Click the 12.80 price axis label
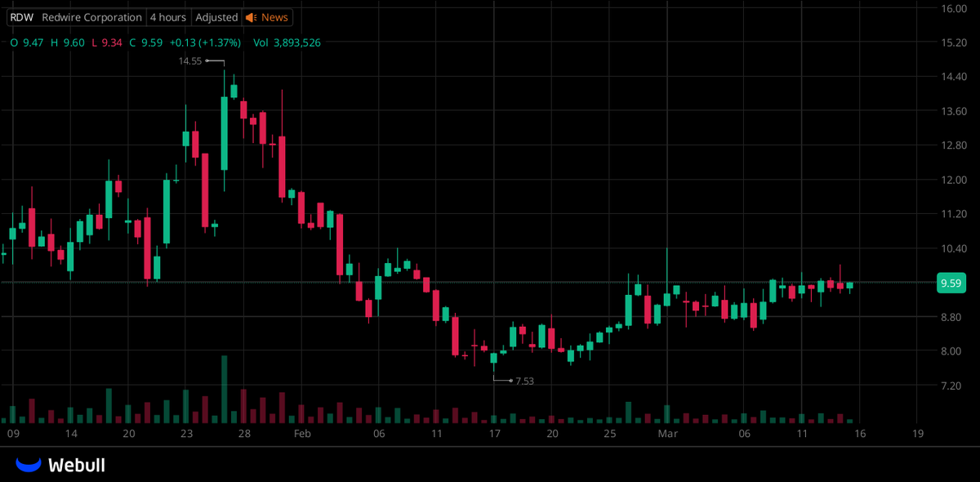The height and width of the screenshot is (482, 980). [x=954, y=145]
